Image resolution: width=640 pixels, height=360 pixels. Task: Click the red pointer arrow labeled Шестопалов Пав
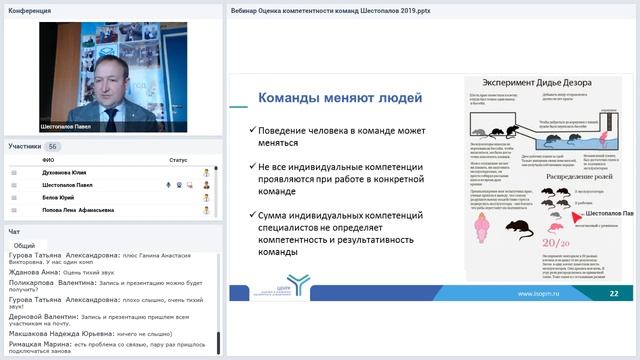pyautogui.click(x=576, y=217)
